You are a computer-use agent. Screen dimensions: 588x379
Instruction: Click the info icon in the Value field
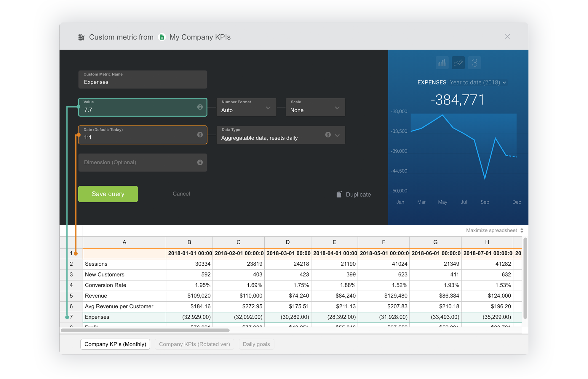click(x=200, y=107)
